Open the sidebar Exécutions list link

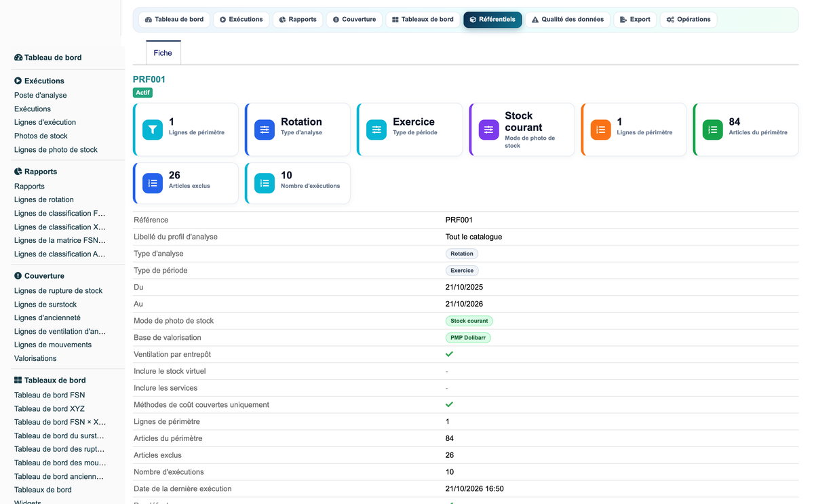point(33,109)
